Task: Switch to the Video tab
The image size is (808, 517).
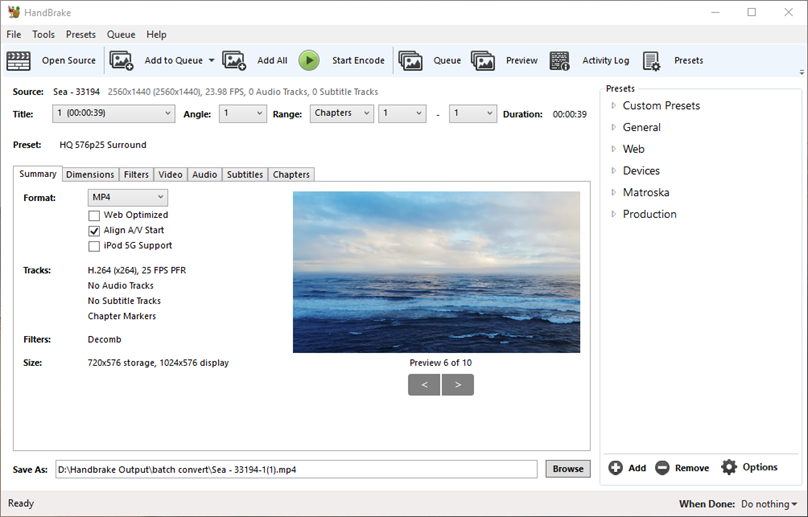Action: (171, 175)
